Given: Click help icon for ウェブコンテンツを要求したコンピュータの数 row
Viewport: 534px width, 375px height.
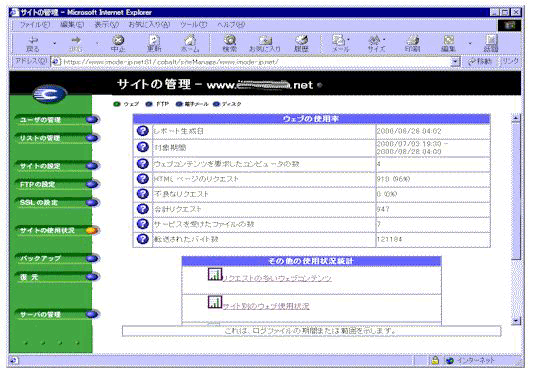Looking at the screenshot, I should 143,164.
